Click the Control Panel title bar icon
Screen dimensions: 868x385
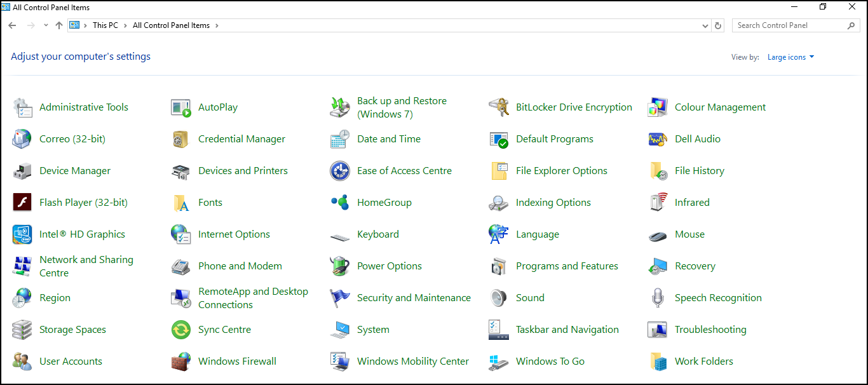[x=6, y=7]
